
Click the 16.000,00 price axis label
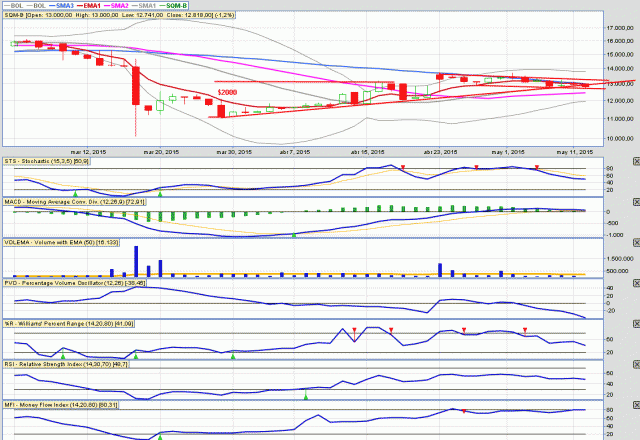(620, 41)
